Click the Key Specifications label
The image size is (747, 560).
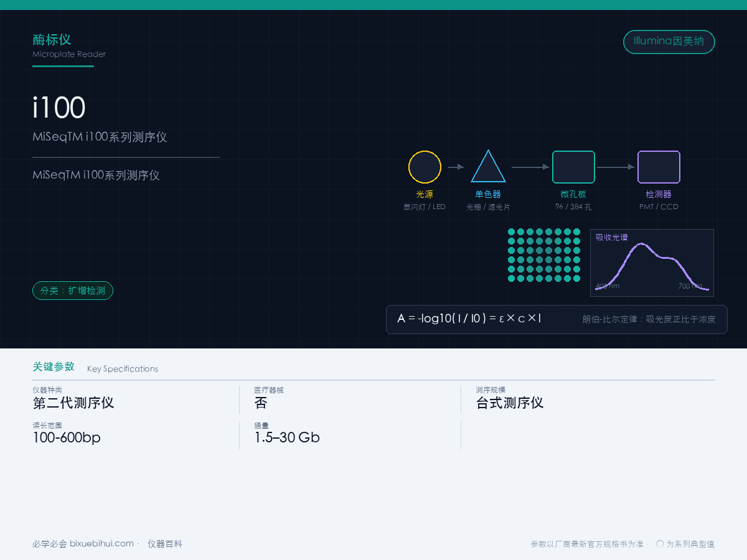point(123,369)
